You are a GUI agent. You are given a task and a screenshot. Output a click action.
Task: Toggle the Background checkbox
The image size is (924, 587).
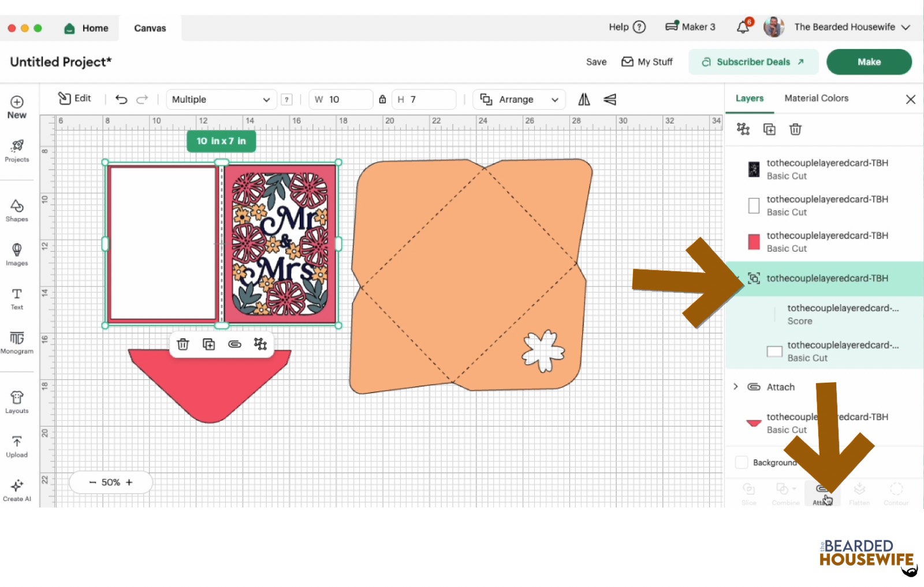coord(742,462)
